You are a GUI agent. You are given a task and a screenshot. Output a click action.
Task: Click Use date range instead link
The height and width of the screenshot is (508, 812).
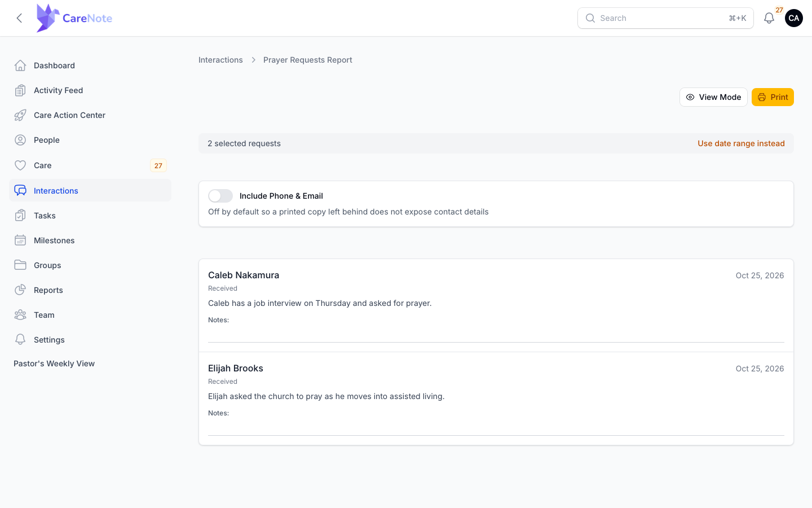[x=741, y=143]
